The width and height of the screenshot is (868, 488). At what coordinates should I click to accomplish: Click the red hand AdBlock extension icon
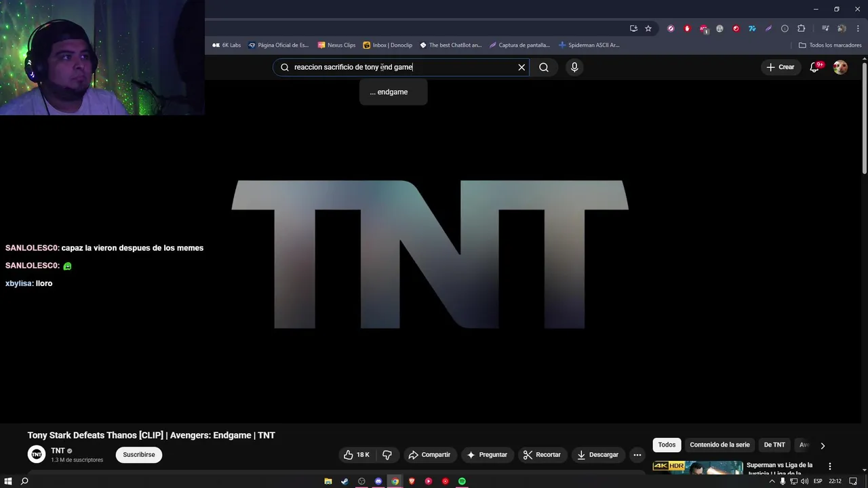(687, 28)
